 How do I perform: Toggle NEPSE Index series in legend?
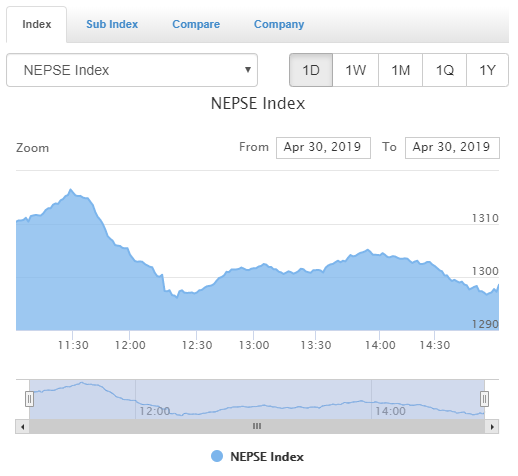coord(257,457)
